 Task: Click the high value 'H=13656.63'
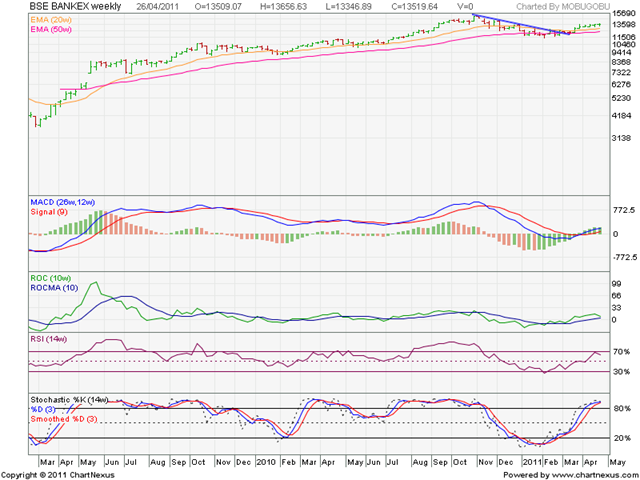(x=283, y=6)
